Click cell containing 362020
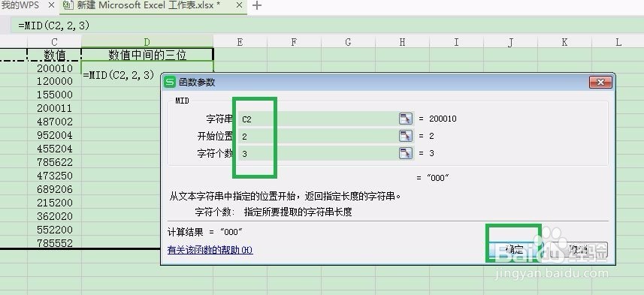This screenshot has height=295, width=644. coord(54,216)
